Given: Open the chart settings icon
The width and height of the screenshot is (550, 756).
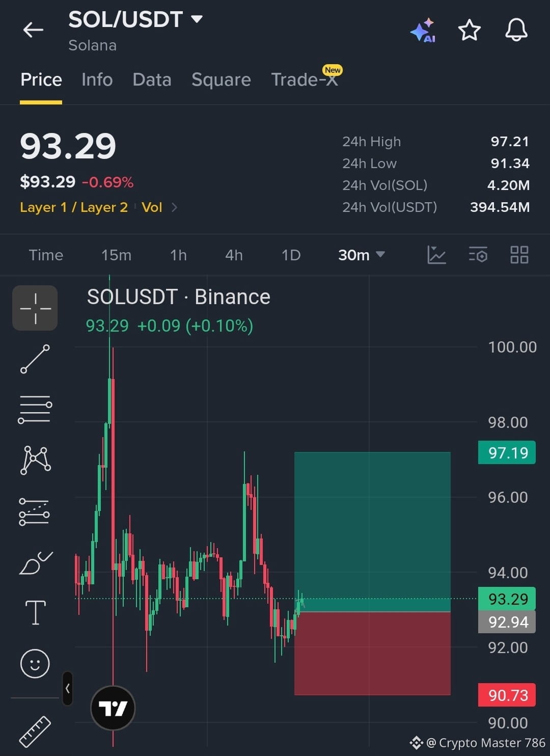Looking at the screenshot, I should click(x=478, y=255).
